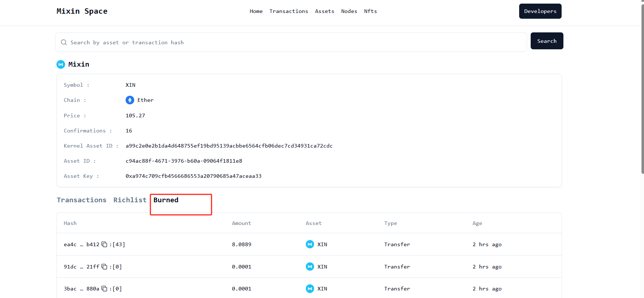
Task: Click the price value 105.27
Action: pos(135,116)
